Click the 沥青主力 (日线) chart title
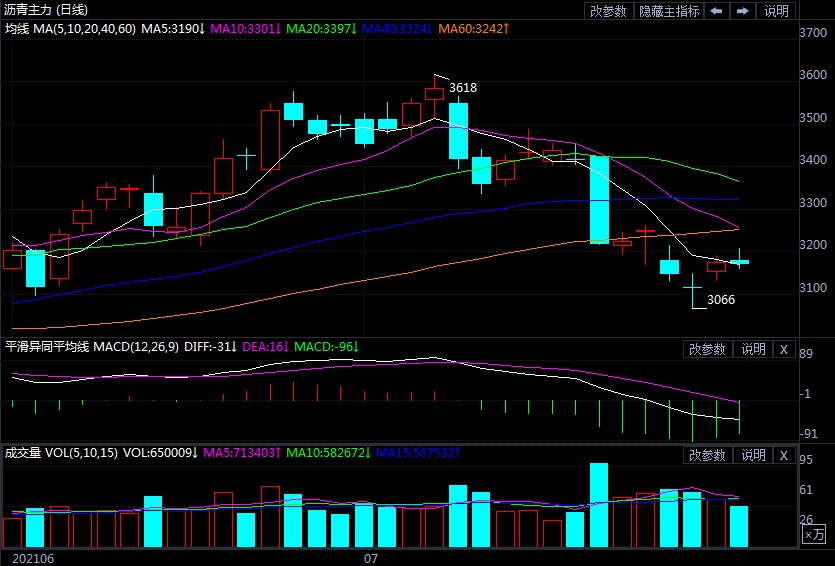The image size is (835, 566). [x=46, y=10]
